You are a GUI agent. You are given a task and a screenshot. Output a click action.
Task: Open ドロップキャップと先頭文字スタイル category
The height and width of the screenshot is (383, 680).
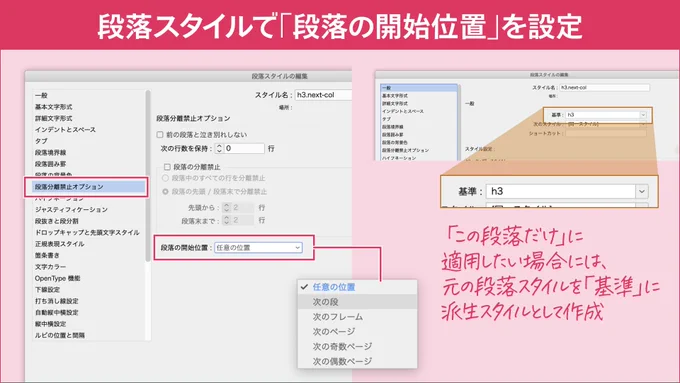click(x=87, y=232)
